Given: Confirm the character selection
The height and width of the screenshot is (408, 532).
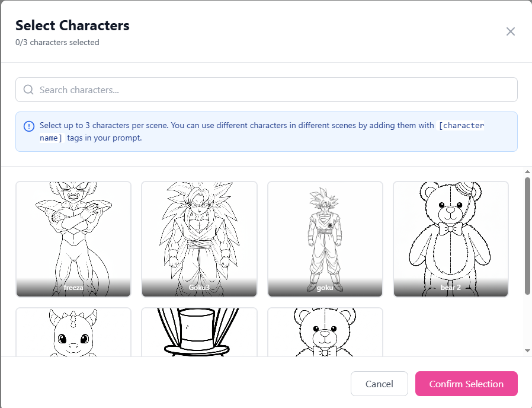Looking at the screenshot, I should 466,384.
